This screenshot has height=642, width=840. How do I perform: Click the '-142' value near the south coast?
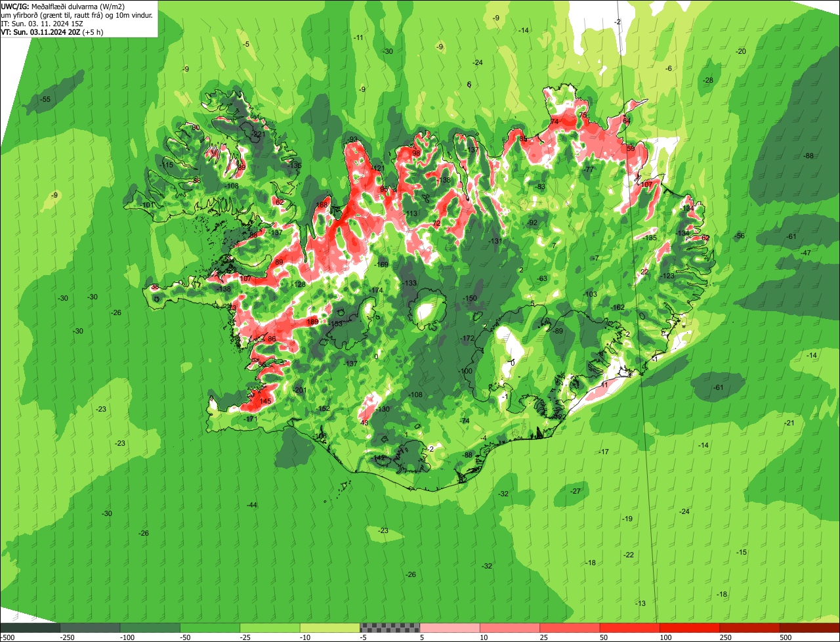(379, 458)
